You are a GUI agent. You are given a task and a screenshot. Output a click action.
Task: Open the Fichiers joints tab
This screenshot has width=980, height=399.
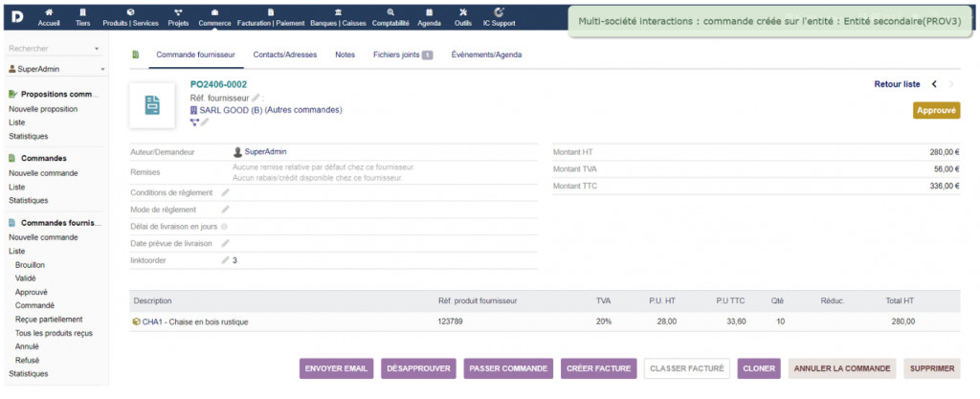[x=402, y=55]
